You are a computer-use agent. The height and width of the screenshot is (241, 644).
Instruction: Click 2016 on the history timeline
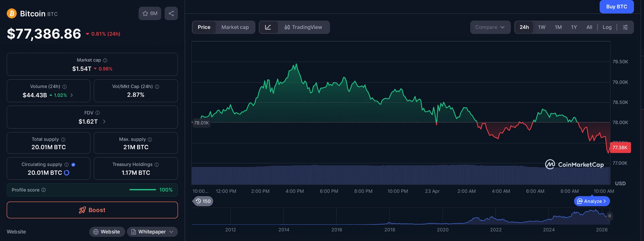pyautogui.click(x=337, y=230)
